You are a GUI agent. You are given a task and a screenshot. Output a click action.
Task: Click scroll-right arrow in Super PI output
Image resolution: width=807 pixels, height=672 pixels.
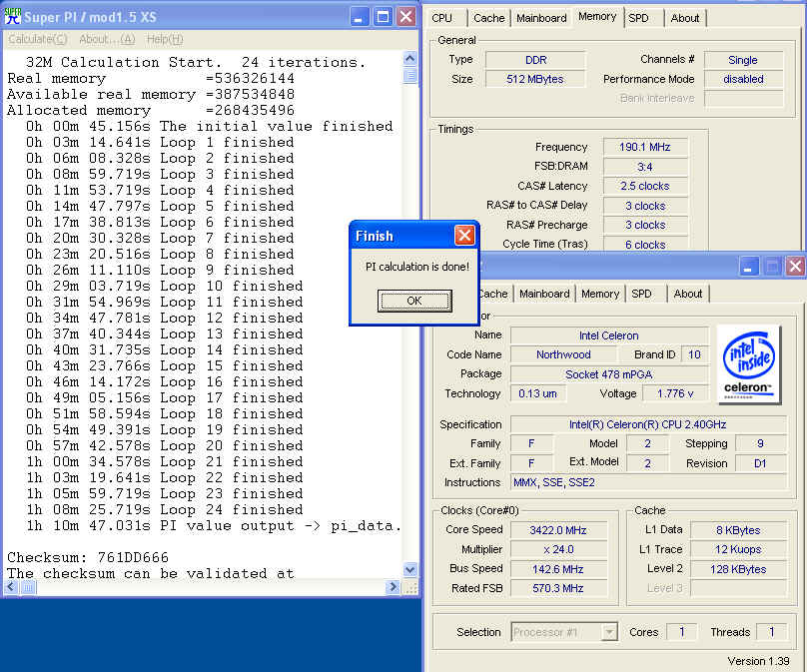393,586
